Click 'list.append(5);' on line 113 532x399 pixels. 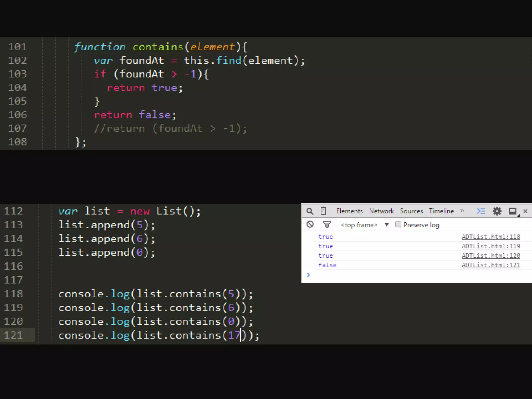[107, 225]
